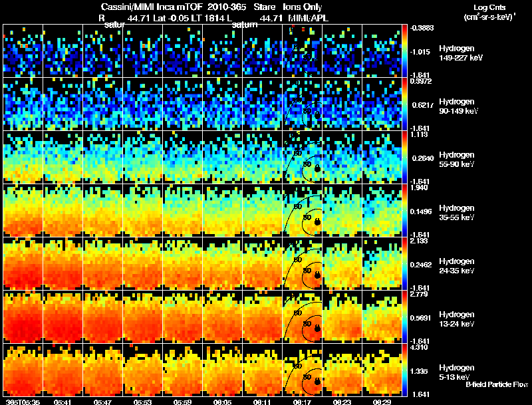This screenshot has width=532, height=405.
Task: Click the 05:47 time label
Action: click(103, 402)
